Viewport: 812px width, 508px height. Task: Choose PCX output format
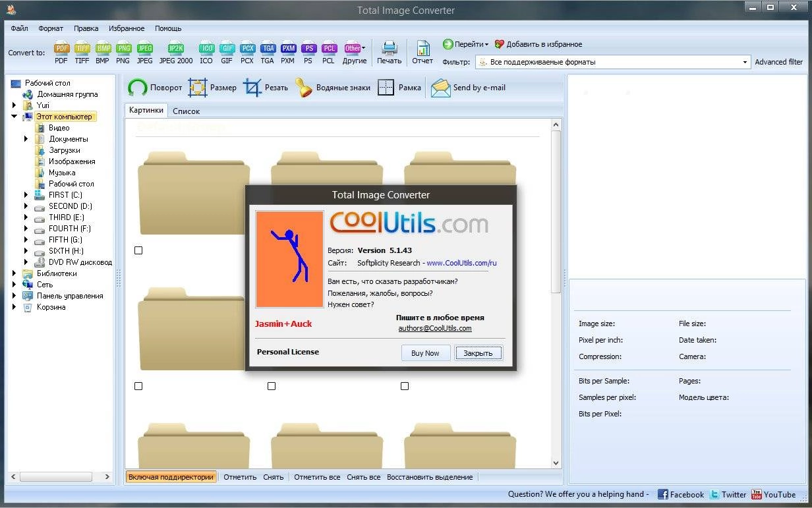pos(247,53)
